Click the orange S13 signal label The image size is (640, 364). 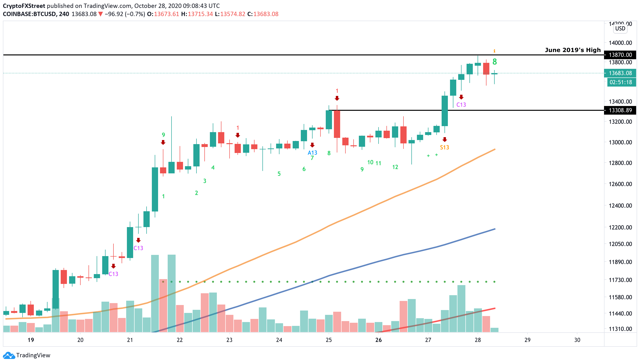[444, 147]
